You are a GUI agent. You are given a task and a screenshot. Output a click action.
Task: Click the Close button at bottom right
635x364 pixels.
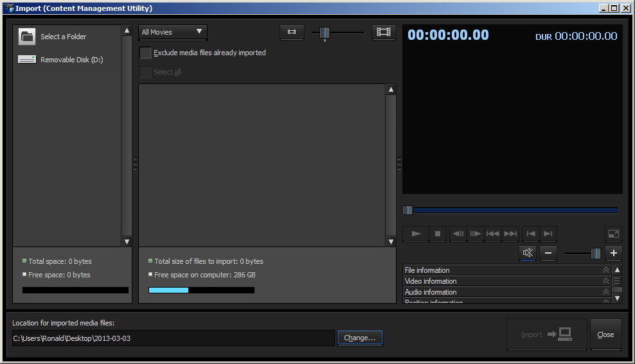coord(605,334)
